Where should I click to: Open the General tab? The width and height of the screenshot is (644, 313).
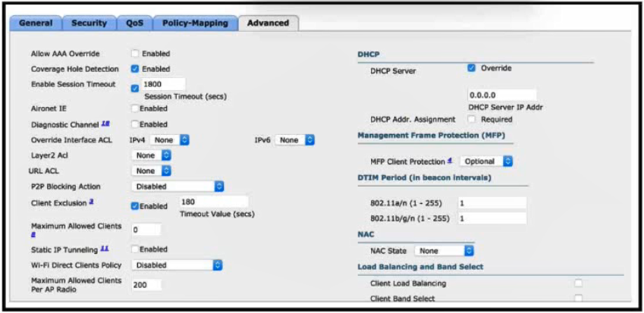point(35,23)
